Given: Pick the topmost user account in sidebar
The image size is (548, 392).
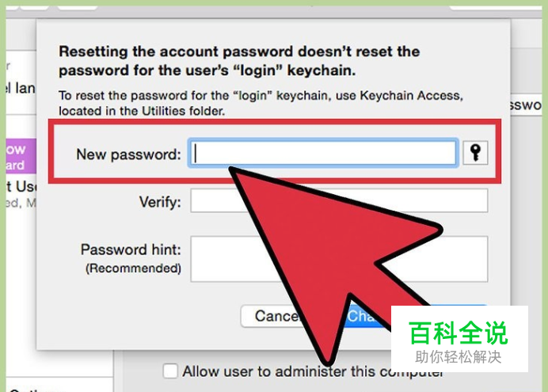Looking at the screenshot, I should 21,83.
